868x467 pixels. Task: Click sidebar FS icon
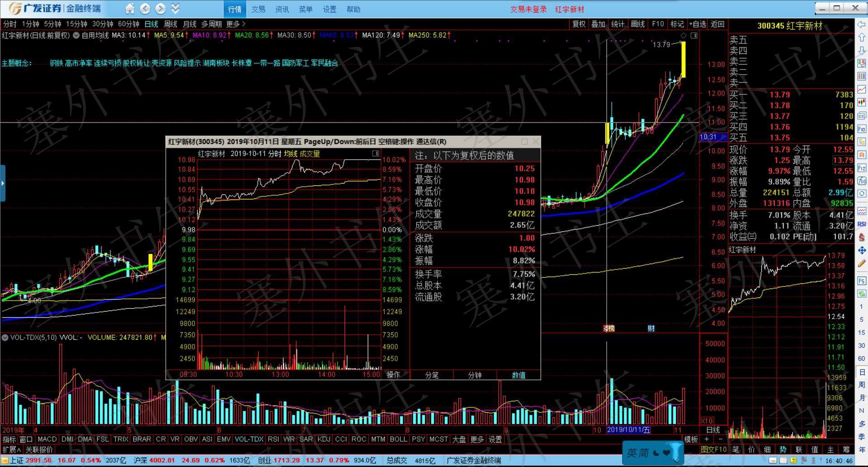862,281
